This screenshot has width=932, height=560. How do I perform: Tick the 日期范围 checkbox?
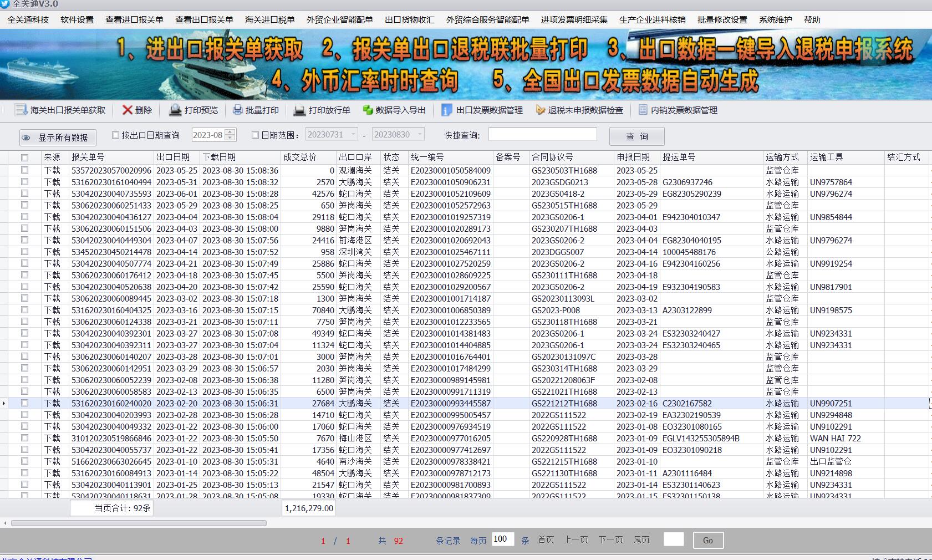pyautogui.click(x=256, y=135)
